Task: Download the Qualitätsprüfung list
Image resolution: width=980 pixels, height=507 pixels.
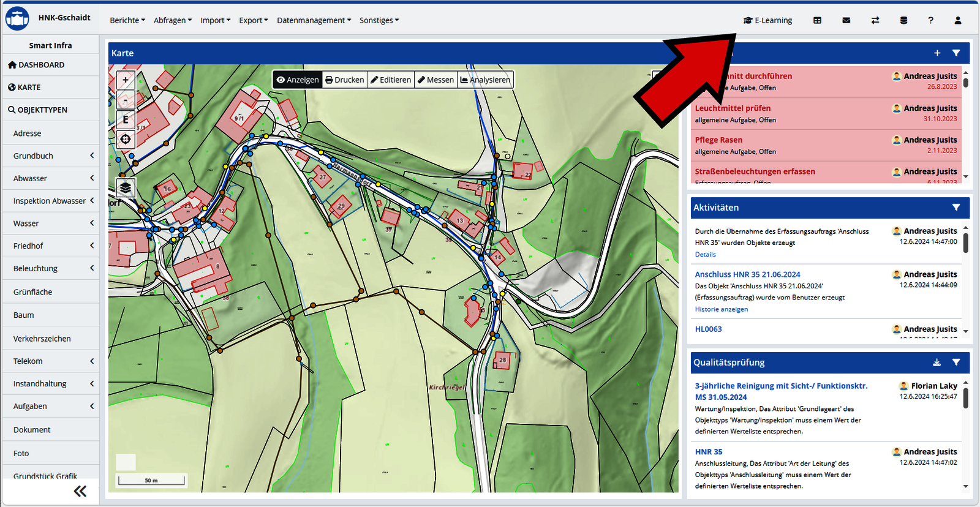Action: [937, 362]
